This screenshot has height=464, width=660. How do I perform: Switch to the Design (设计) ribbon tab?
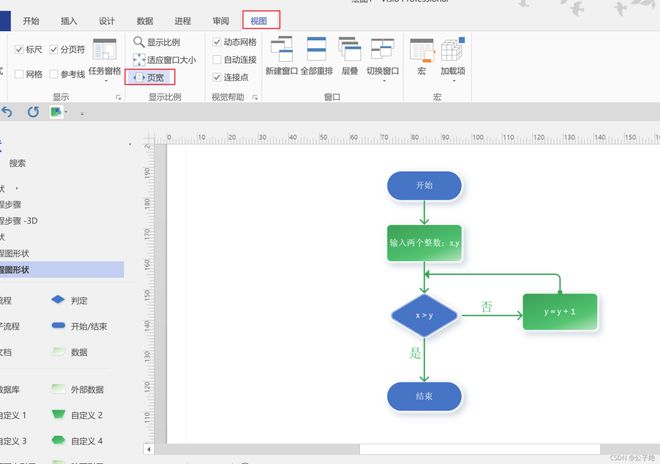coord(107,20)
